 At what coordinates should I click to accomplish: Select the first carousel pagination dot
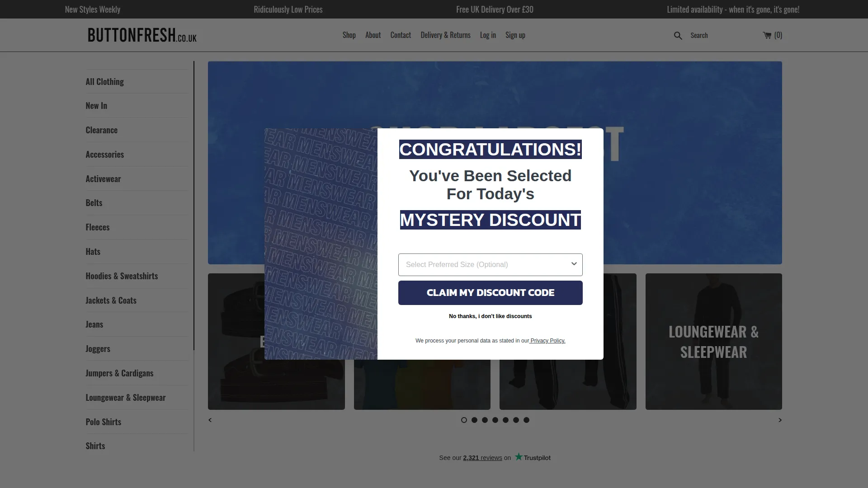(464, 420)
